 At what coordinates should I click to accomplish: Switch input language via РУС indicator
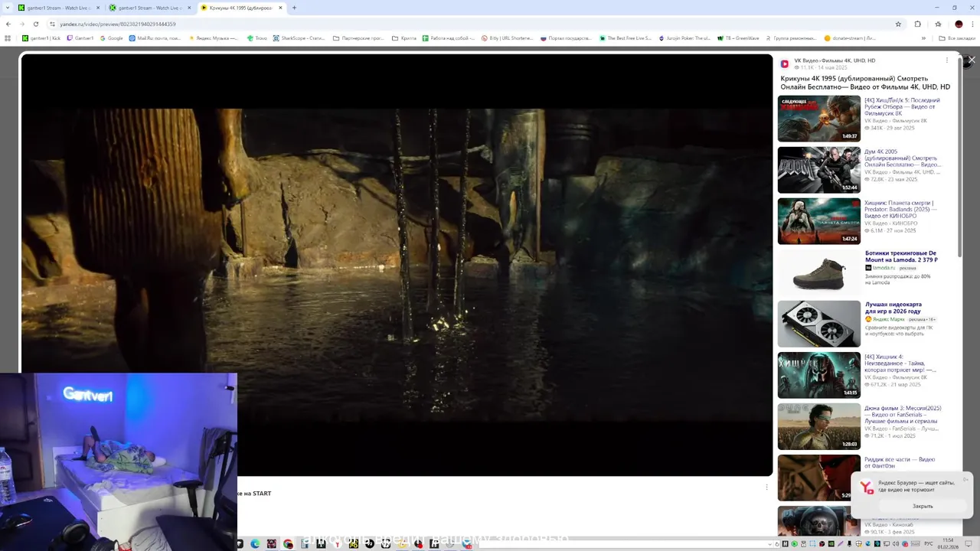pyautogui.click(x=929, y=544)
